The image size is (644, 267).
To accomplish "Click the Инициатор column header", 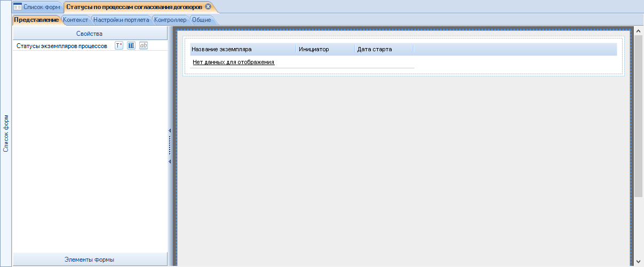I will tap(324, 49).
